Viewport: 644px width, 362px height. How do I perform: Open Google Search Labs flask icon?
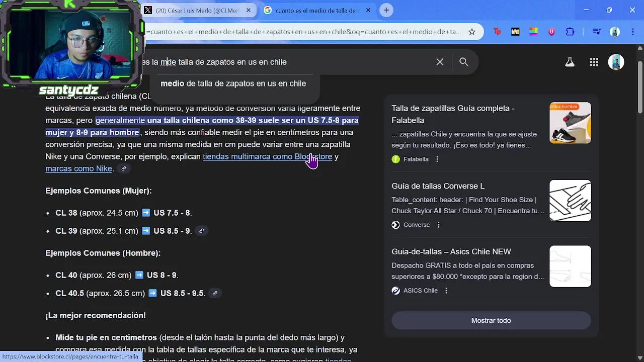tap(570, 62)
